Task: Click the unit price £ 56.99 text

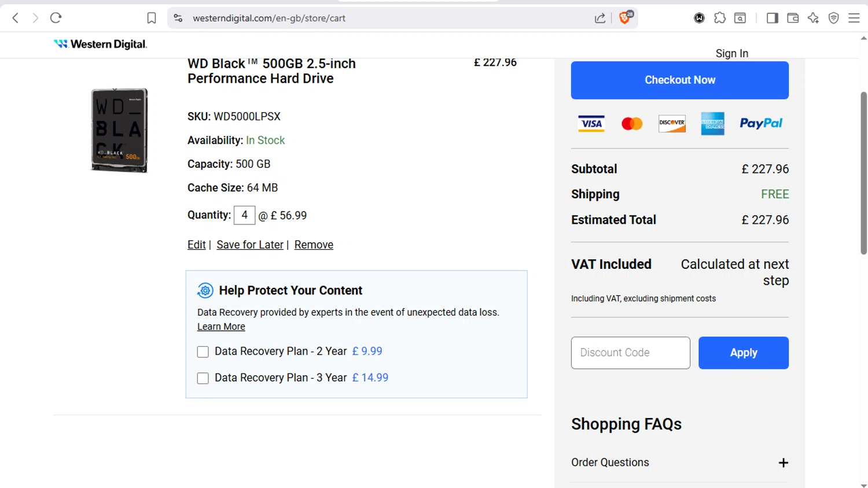Action: click(288, 215)
